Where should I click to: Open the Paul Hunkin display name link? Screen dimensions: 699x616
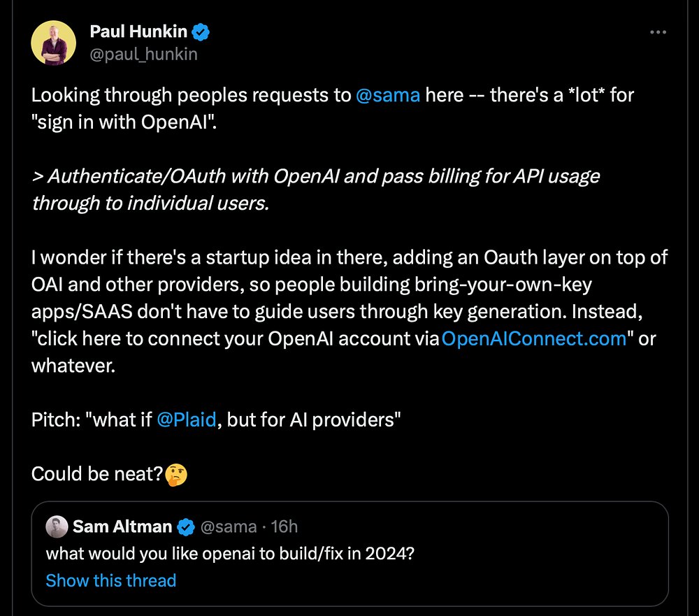click(x=140, y=32)
